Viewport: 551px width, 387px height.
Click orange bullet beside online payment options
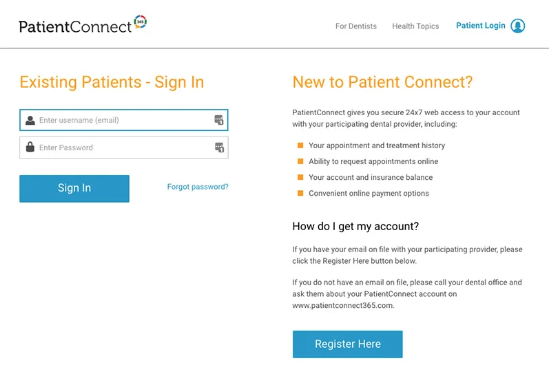300,193
